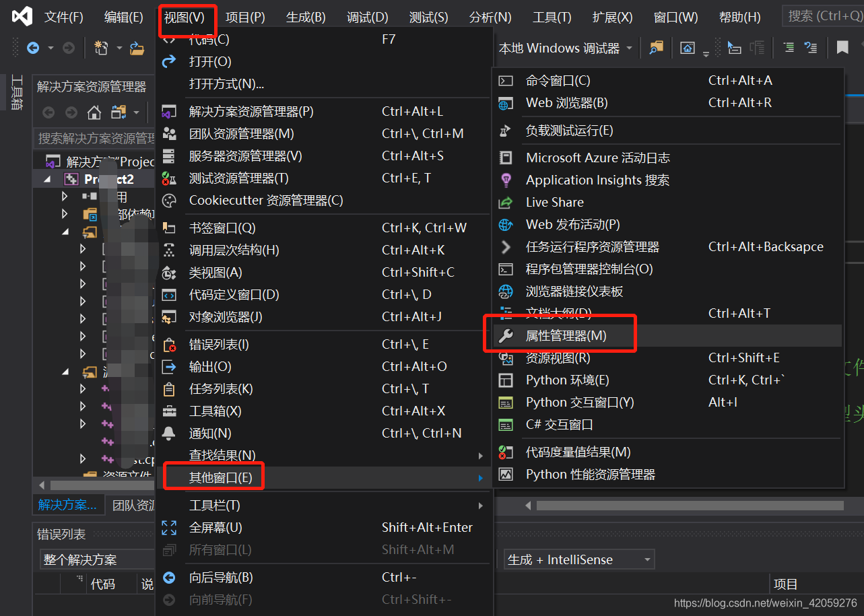Image resolution: width=864 pixels, height=616 pixels.
Task: Click the open file folder toolbar icon
Action: click(137, 48)
